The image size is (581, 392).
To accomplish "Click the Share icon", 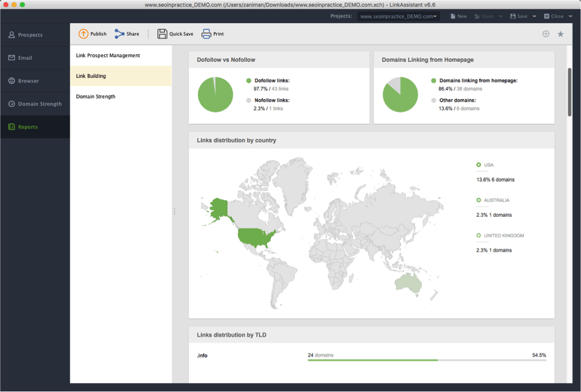I will pyautogui.click(x=120, y=34).
